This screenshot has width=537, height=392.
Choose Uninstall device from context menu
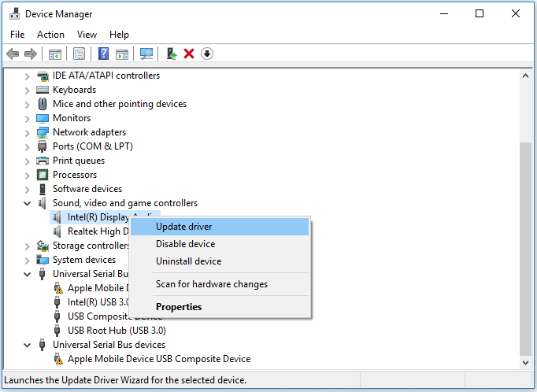[188, 261]
